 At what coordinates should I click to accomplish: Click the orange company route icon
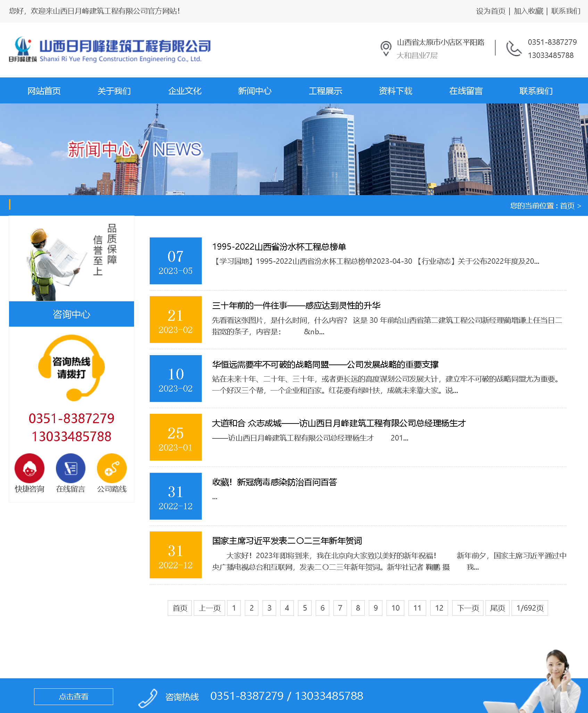click(x=111, y=468)
